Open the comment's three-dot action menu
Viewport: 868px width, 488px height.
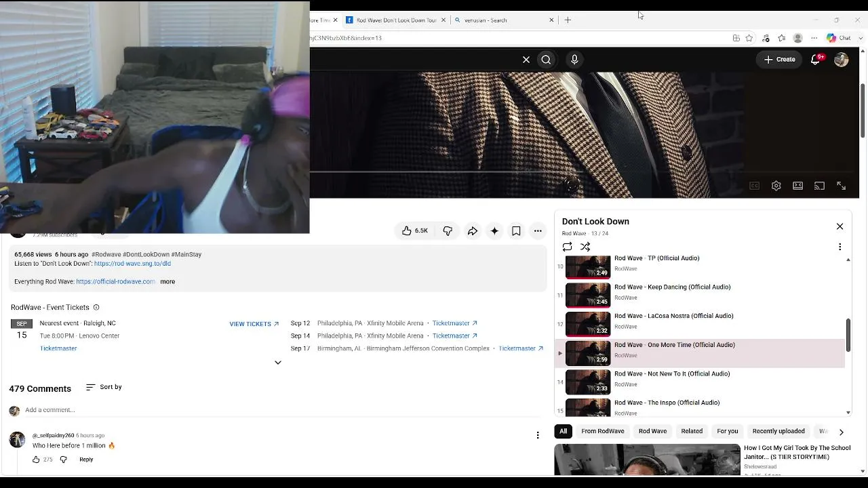[538, 435]
